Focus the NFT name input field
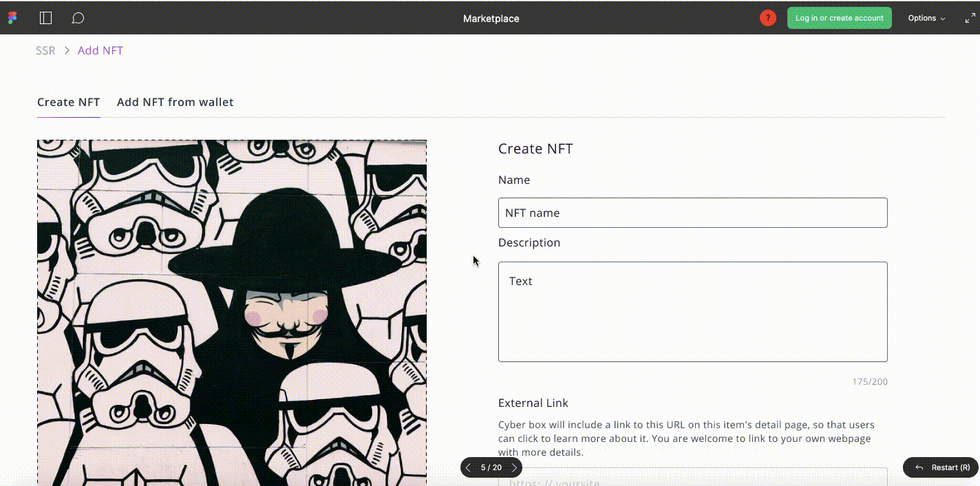This screenshot has width=980, height=486. point(693,213)
